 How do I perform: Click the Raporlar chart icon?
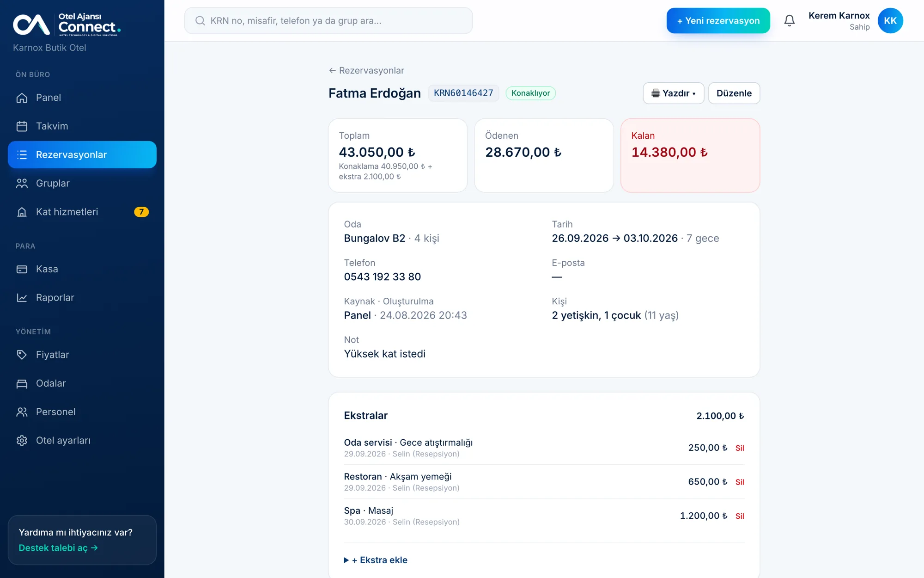point(22,298)
